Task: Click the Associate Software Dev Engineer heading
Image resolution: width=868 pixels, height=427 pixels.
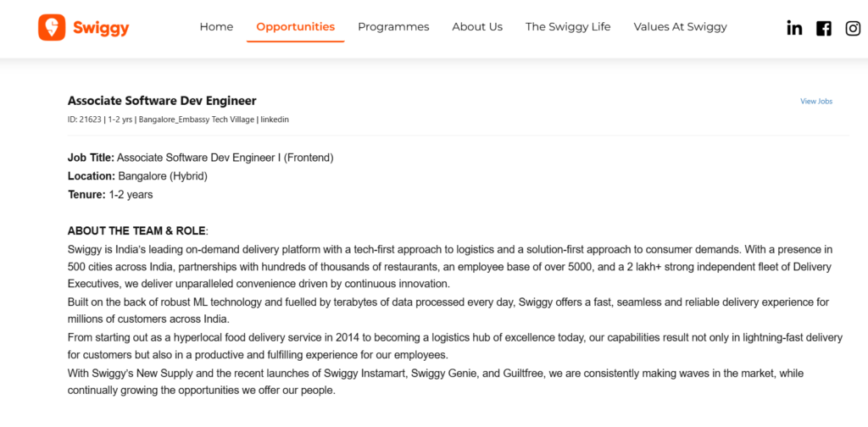Action: tap(162, 101)
